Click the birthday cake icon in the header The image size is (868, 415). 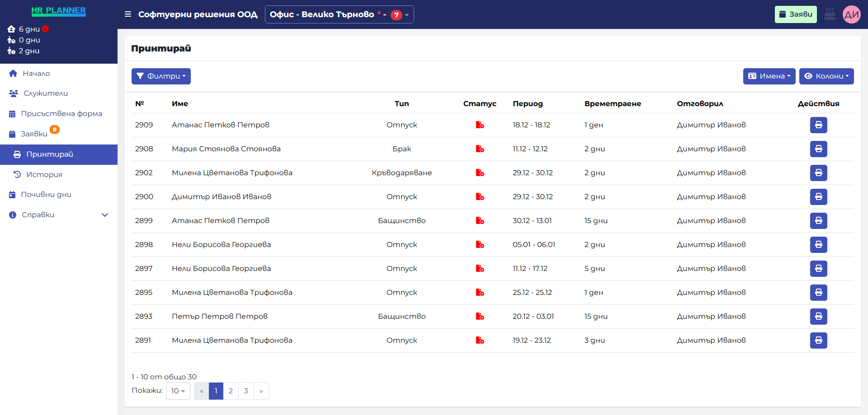pos(830,14)
